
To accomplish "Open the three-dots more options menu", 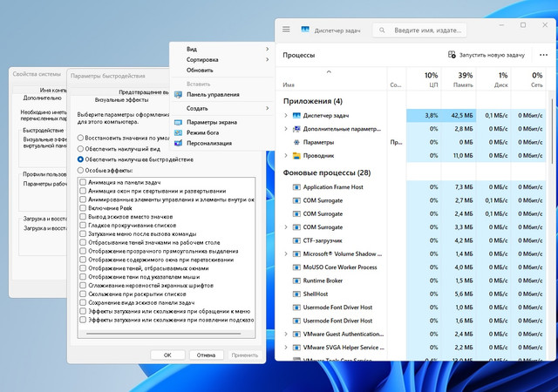I will coord(543,55).
